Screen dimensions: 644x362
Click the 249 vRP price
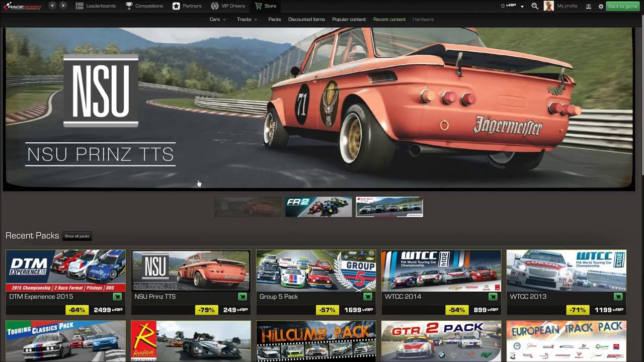coord(235,310)
